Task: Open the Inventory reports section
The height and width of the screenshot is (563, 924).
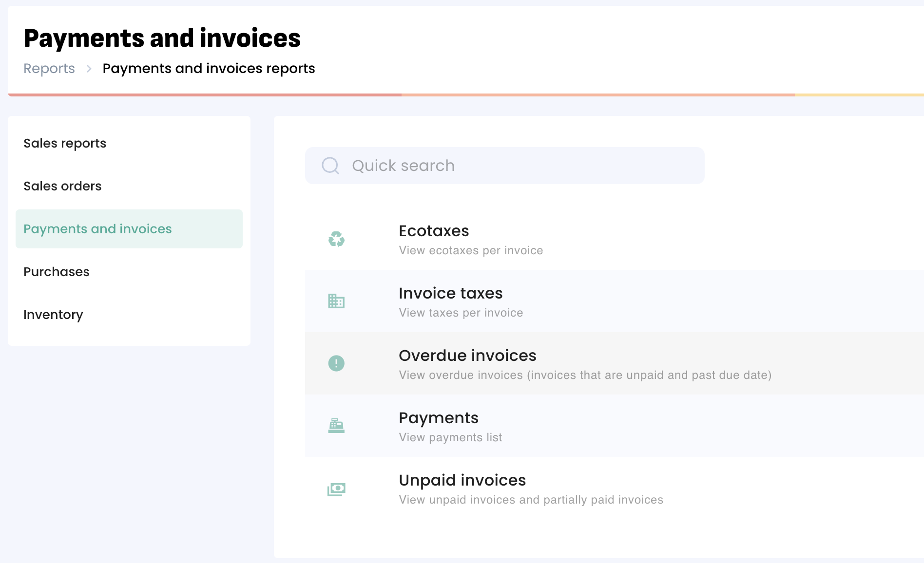Action: [53, 315]
